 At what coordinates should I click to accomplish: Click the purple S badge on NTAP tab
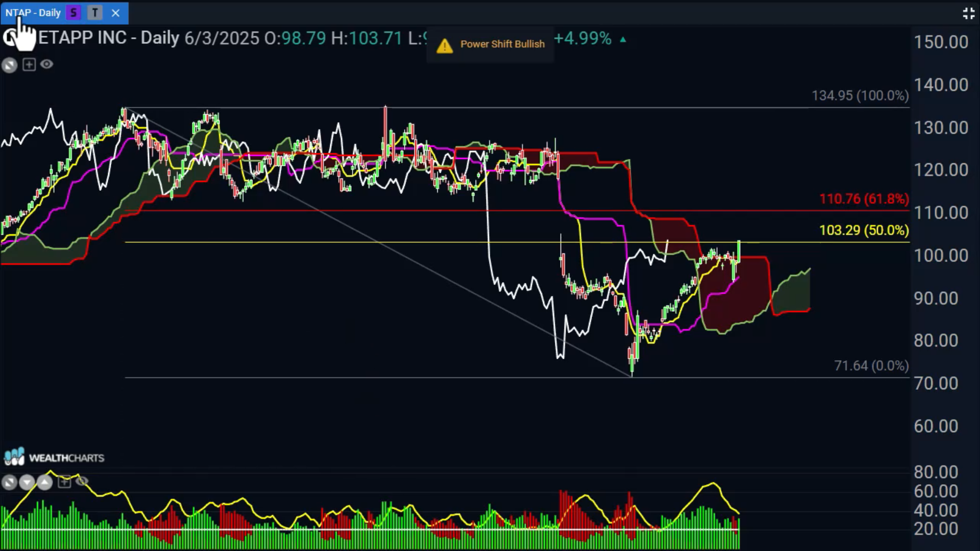coord(74,13)
